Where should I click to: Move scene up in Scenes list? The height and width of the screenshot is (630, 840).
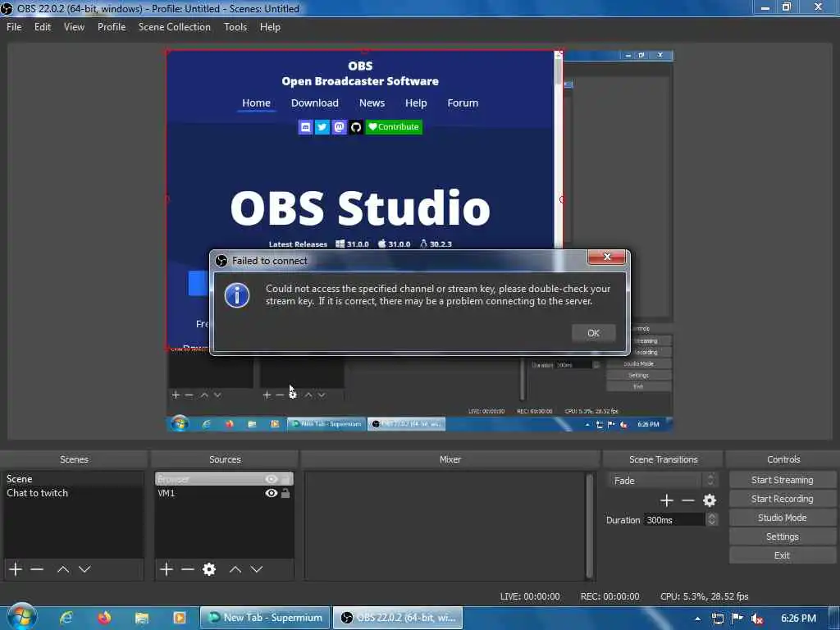pos(63,569)
